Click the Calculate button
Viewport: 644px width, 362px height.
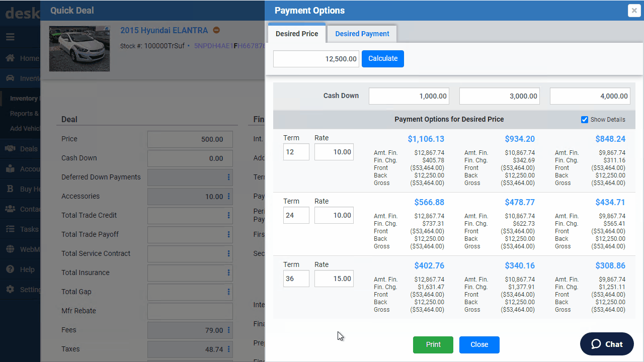click(383, 58)
